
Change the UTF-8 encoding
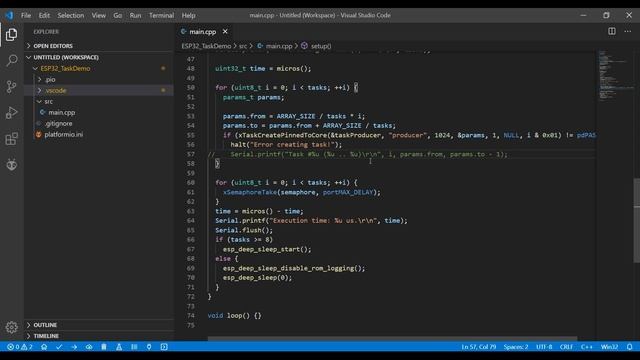pyautogui.click(x=544, y=347)
